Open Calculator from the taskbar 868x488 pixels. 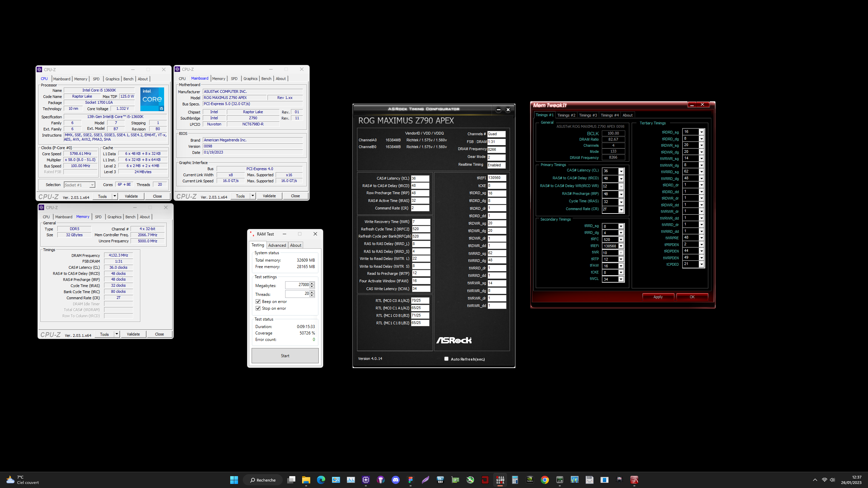[515, 480]
